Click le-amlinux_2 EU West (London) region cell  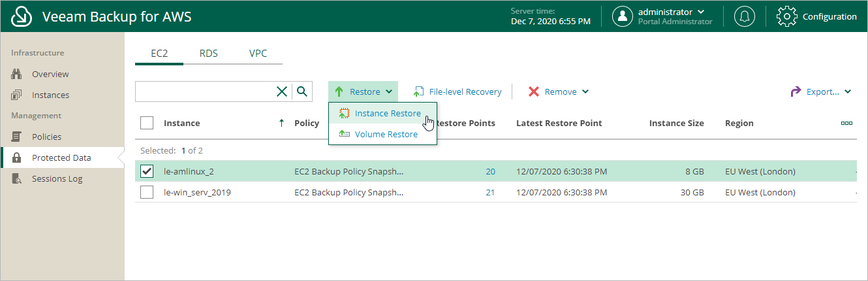pyautogui.click(x=760, y=171)
